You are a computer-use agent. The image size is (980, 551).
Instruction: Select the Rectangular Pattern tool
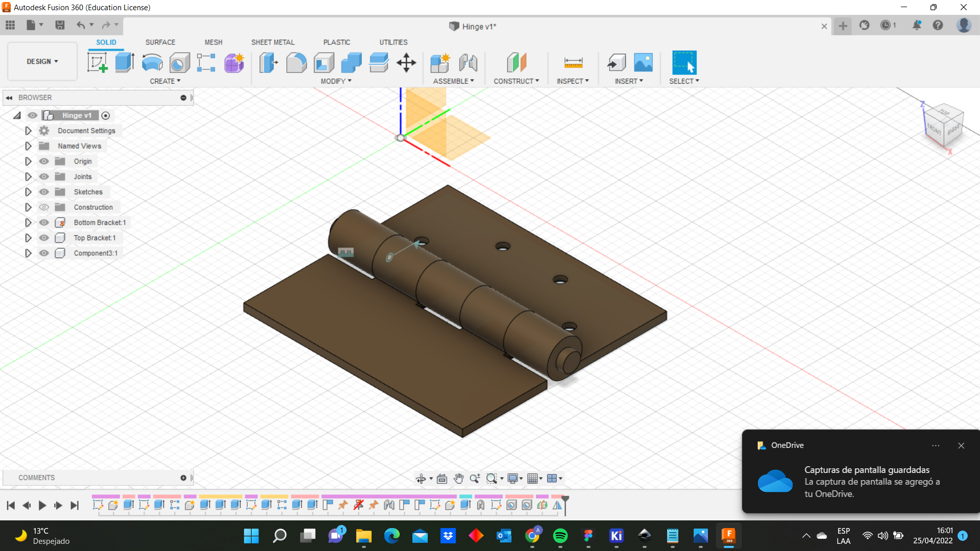206,63
